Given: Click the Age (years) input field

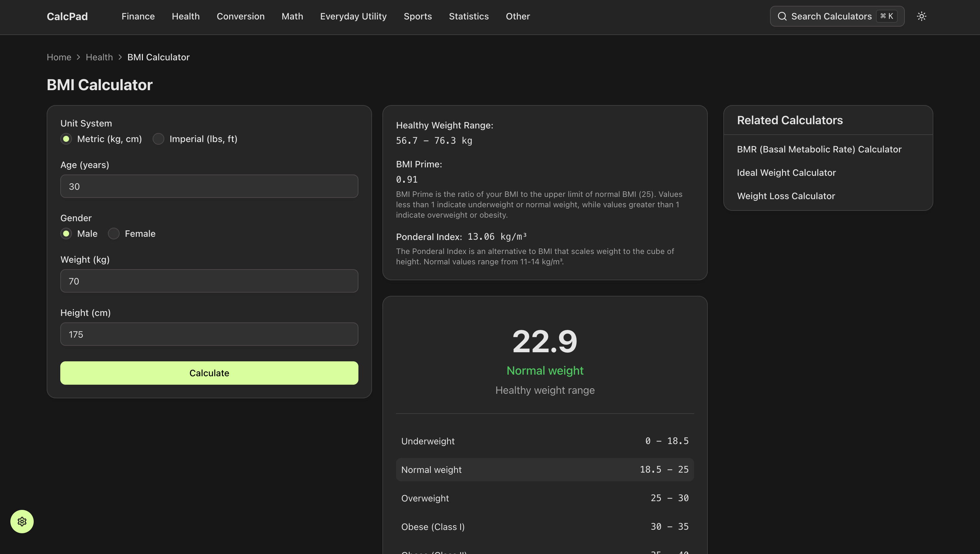Looking at the screenshot, I should point(209,186).
